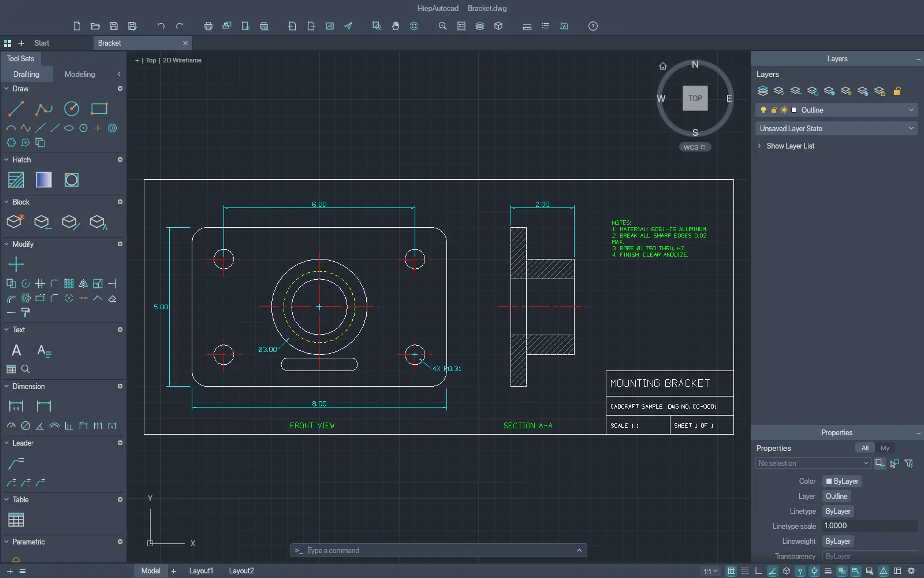The width and height of the screenshot is (924, 578).
Task: Switch to the Start tab
Action: (x=42, y=43)
